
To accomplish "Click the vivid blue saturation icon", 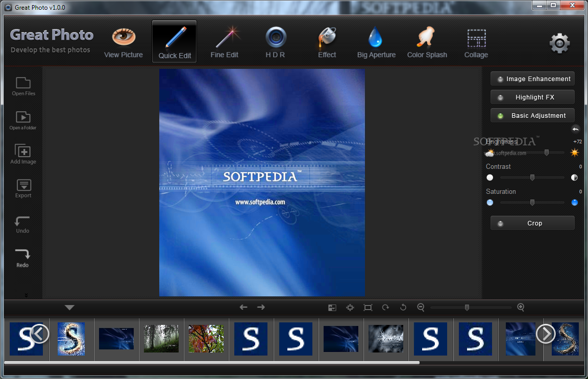I will pos(575,203).
